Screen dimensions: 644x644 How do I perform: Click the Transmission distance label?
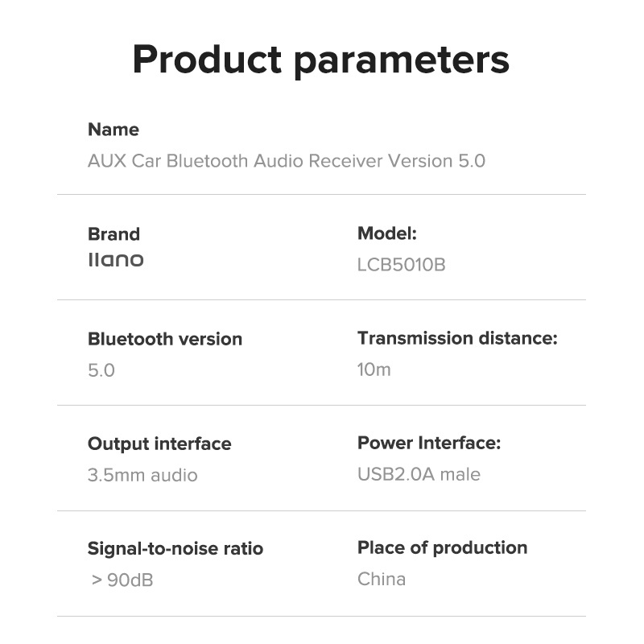456,338
